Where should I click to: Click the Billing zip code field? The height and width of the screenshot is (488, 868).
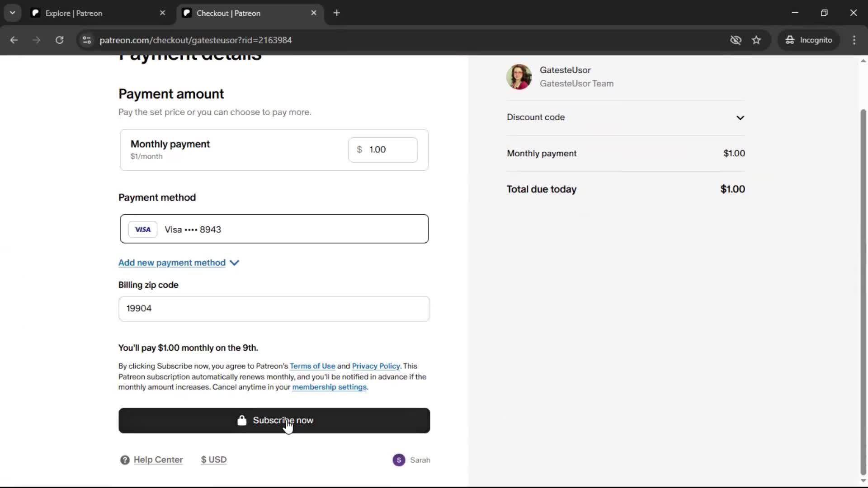click(x=274, y=309)
